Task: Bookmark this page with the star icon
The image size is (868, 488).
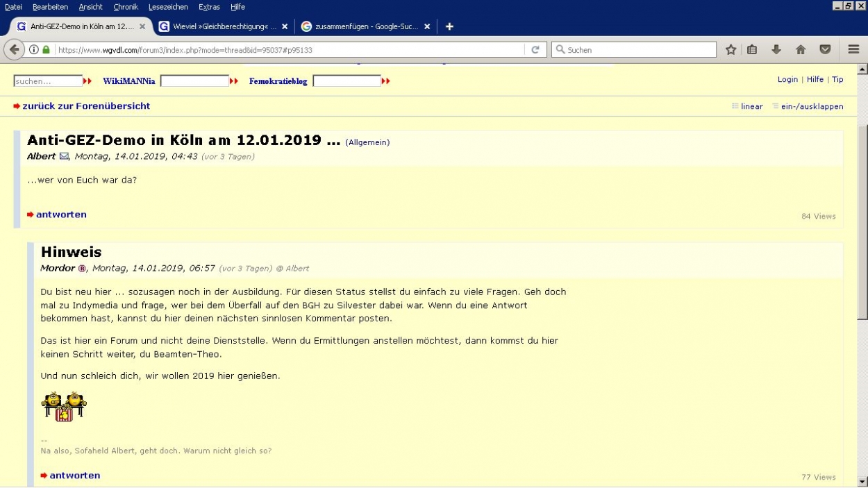Action: pos(731,50)
